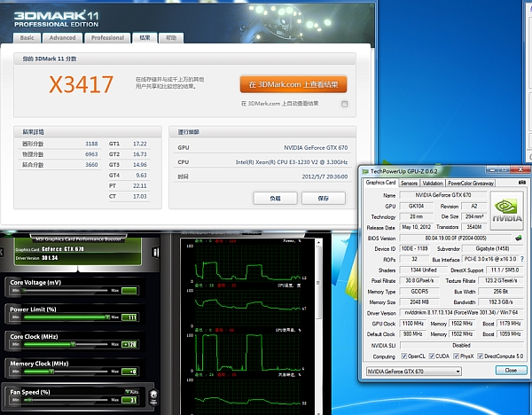Click the run time 2012/5/7 20:36:00 text
532x415 pixels.
pyautogui.click(x=325, y=176)
